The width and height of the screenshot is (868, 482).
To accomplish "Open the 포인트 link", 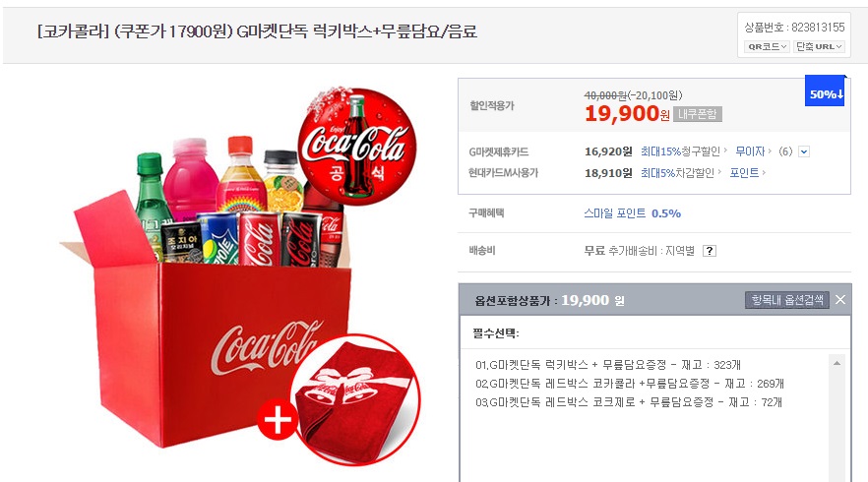I will pos(747,173).
